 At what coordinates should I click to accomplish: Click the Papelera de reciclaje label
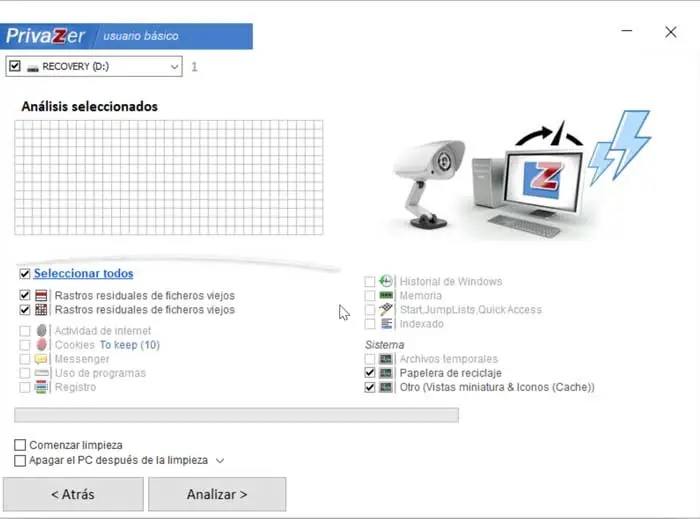[x=450, y=373]
